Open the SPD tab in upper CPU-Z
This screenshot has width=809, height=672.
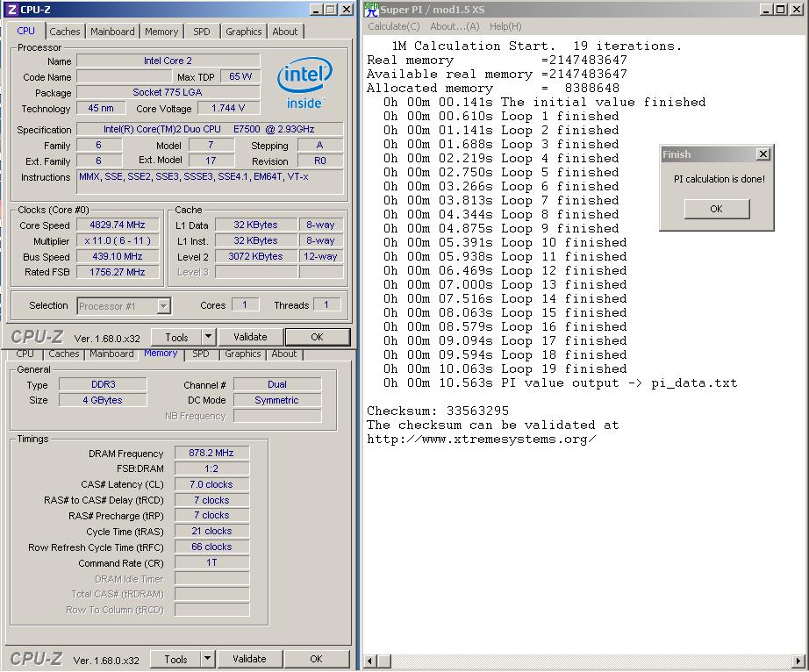click(x=202, y=32)
